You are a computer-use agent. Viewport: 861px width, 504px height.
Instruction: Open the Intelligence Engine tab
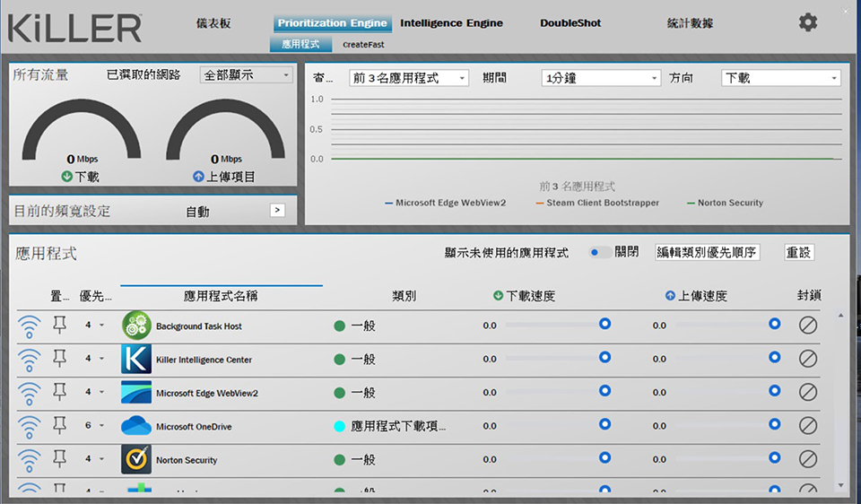point(451,23)
